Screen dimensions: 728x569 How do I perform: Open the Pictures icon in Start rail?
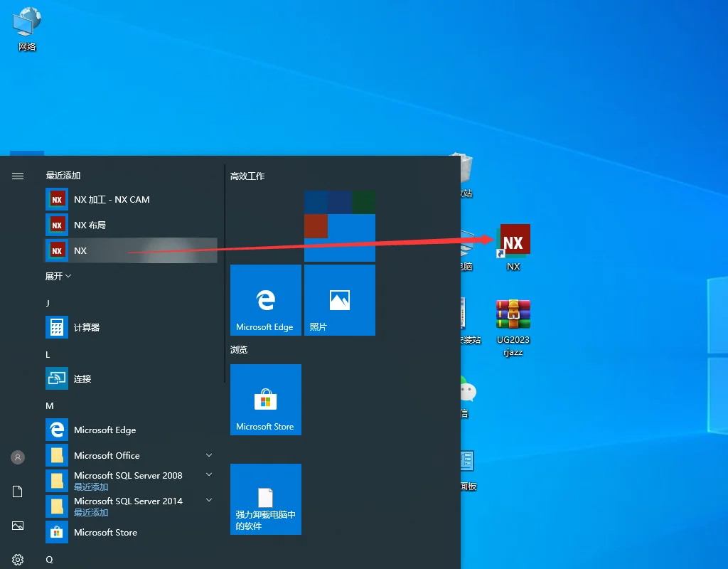pos(18,526)
